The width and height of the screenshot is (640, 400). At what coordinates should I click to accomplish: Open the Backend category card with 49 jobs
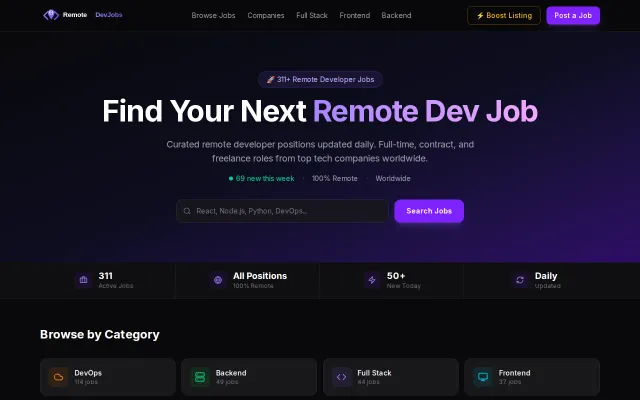(249, 377)
